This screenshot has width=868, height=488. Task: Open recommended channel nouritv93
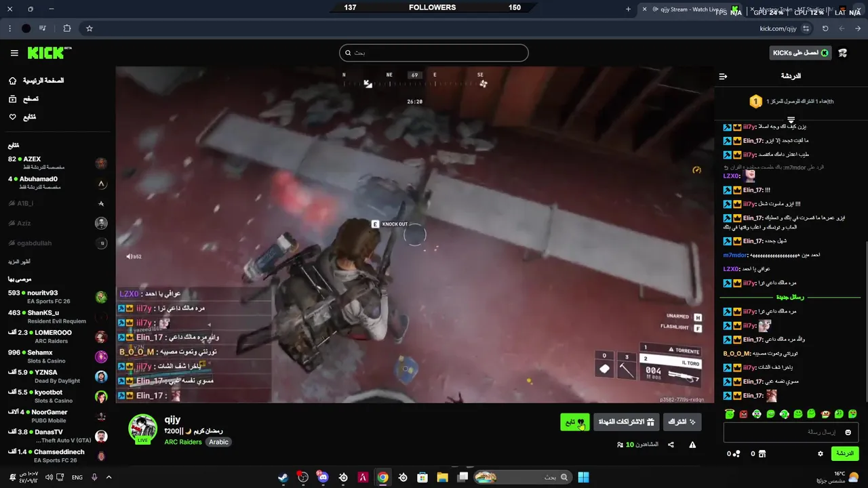pos(58,297)
